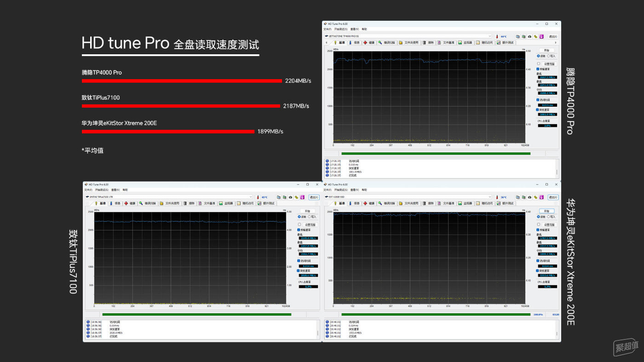Image resolution: width=644 pixels, height=362 pixels.
Task: Purple arrow icon in ZHITAI TiPlus7100 window
Action: 302,197
